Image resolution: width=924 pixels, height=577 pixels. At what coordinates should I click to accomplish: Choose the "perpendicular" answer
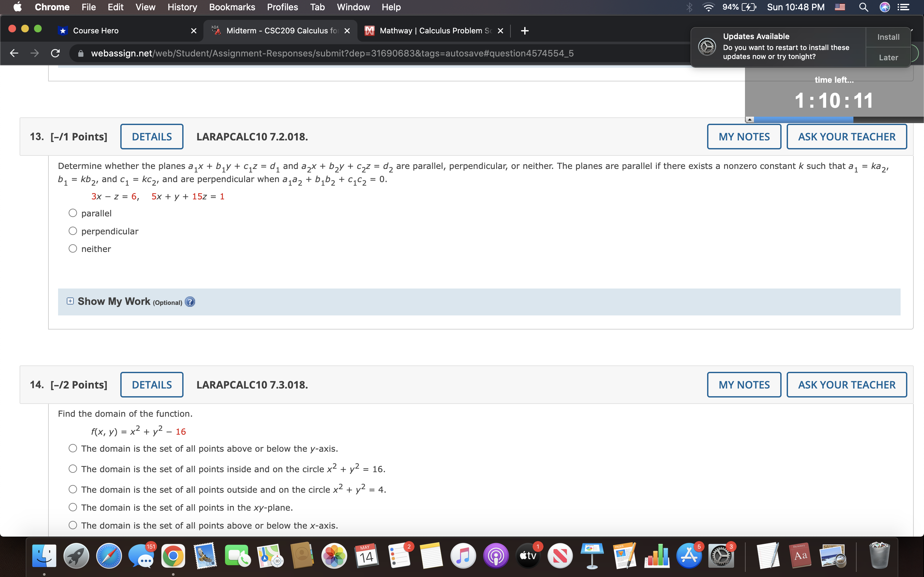click(x=73, y=231)
